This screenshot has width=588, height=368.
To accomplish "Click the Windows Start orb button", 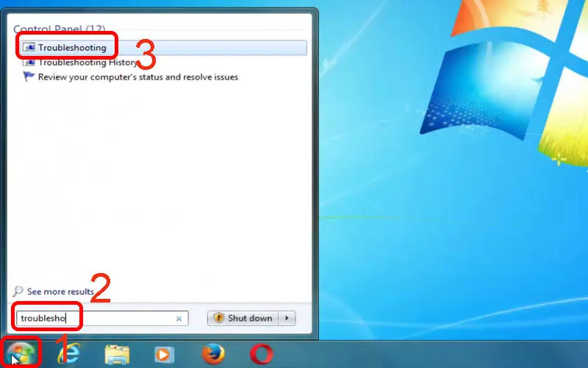I will pos(21,355).
